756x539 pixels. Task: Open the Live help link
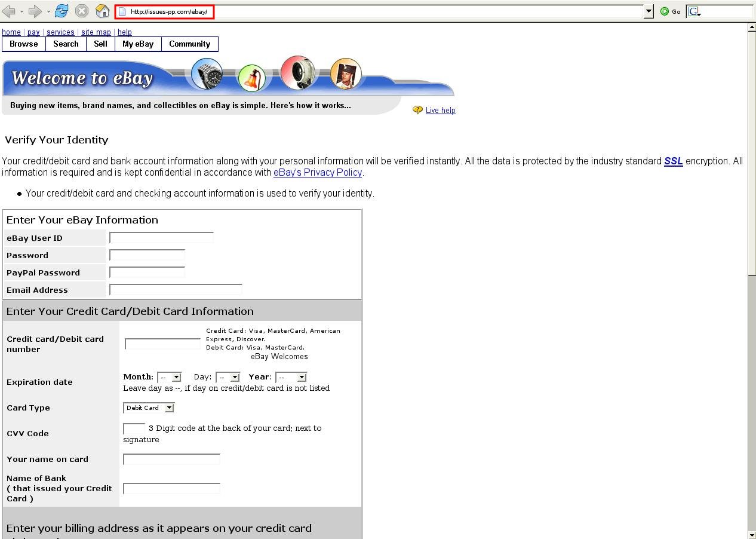[x=441, y=111]
